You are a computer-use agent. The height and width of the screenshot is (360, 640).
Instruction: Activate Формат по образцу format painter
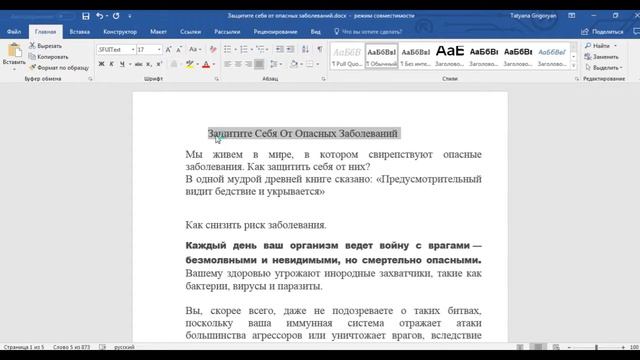pyautogui.click(x=59, y=68)
